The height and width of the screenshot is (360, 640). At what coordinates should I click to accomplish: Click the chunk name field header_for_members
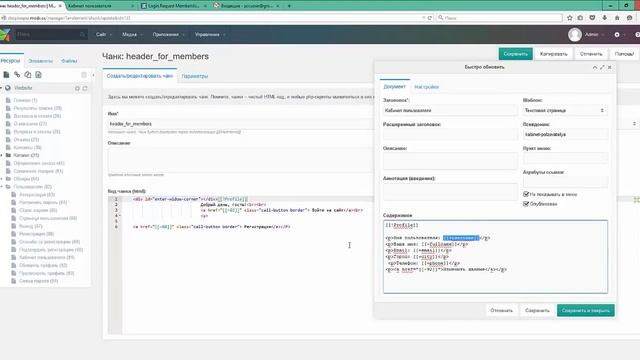[x=241, y=124]
